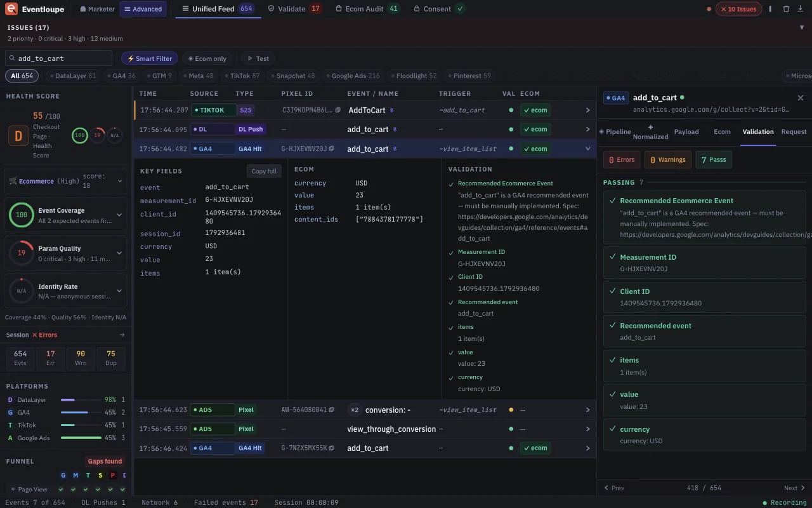This screenshot has width=812, height=508.
Task: Toggle the Smart Filter
Action: [x=150, y=58]
